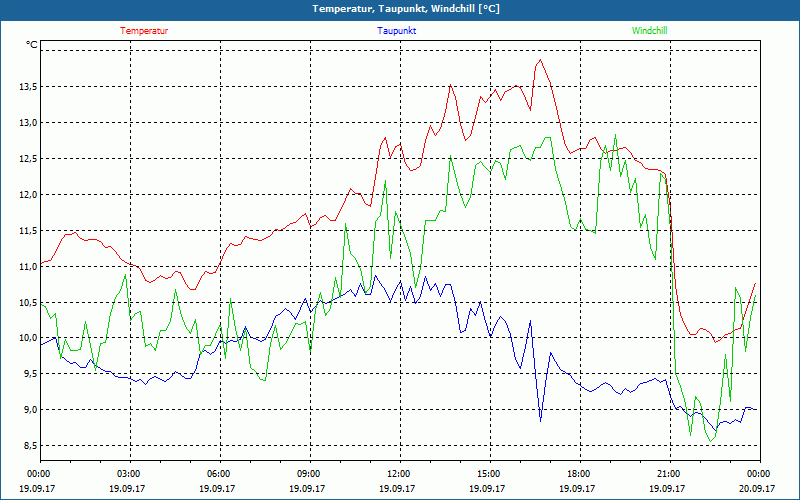This screenshot has width=800, height=500.
Task: Click the 12,0 y-axis value
Action: 28,194
